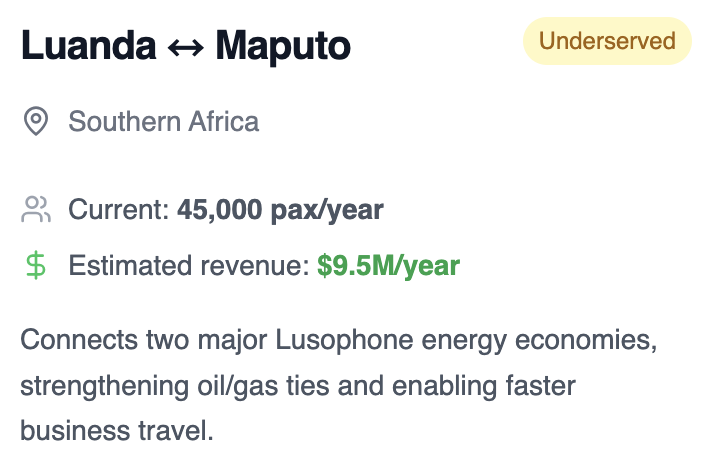Click the words enabling faster

484,386
